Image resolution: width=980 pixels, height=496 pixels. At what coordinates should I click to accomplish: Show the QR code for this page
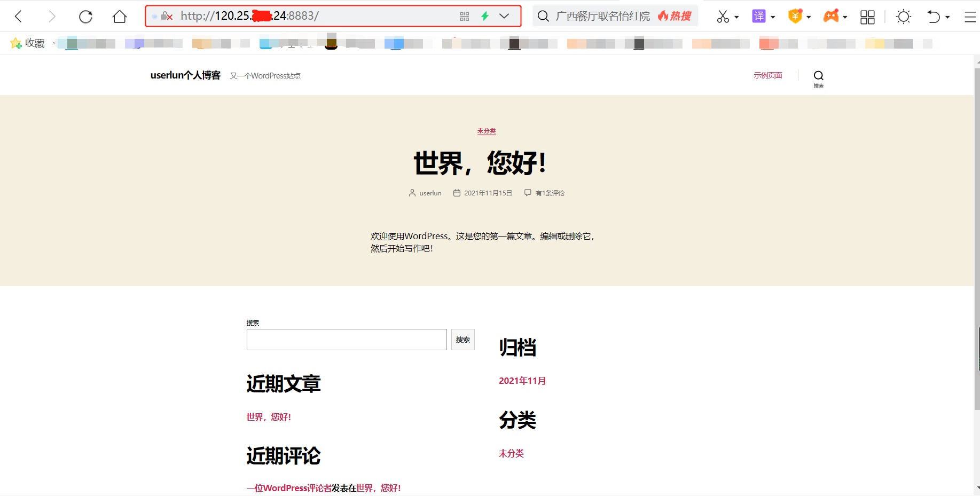[464, 16]
